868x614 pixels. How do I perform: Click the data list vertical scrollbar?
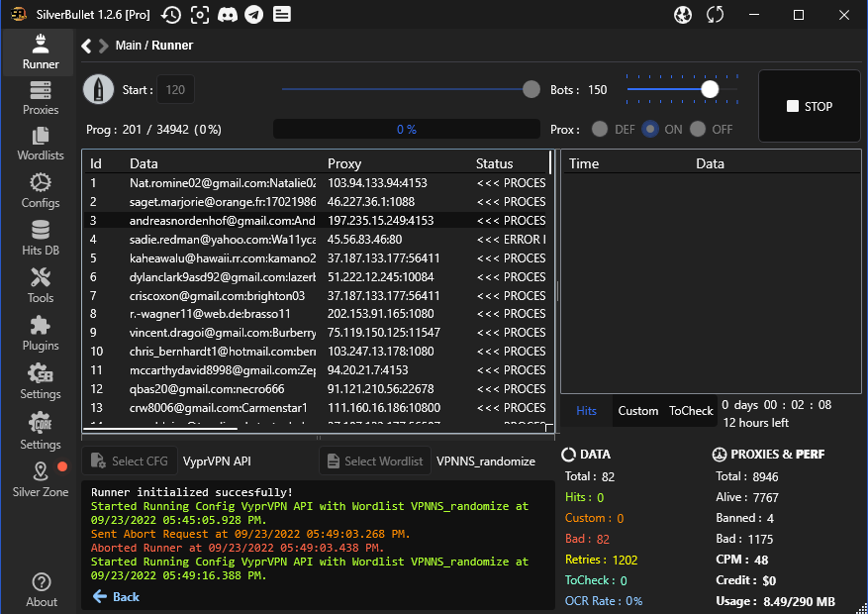(551, 162)
